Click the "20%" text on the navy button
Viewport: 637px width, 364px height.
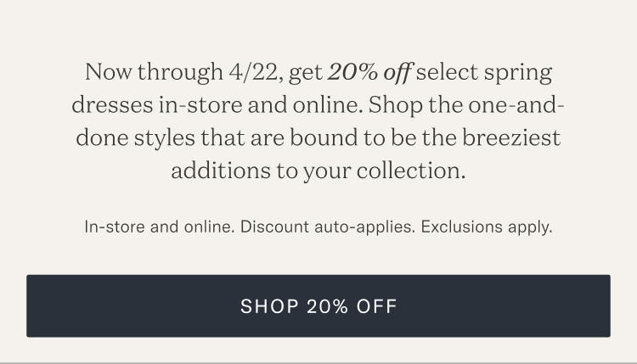click(x=328, y=306)
